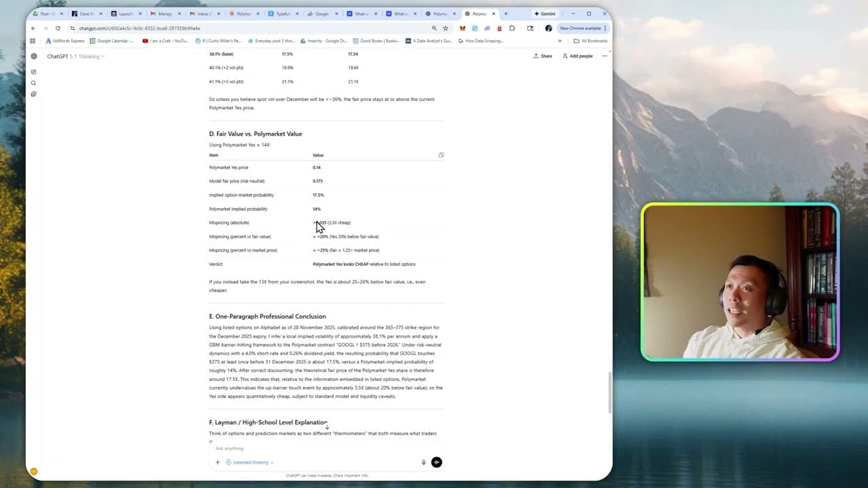Bookmark this page with the star icon
This screenshot has height=488, width=868.
[x=446, y=28]
